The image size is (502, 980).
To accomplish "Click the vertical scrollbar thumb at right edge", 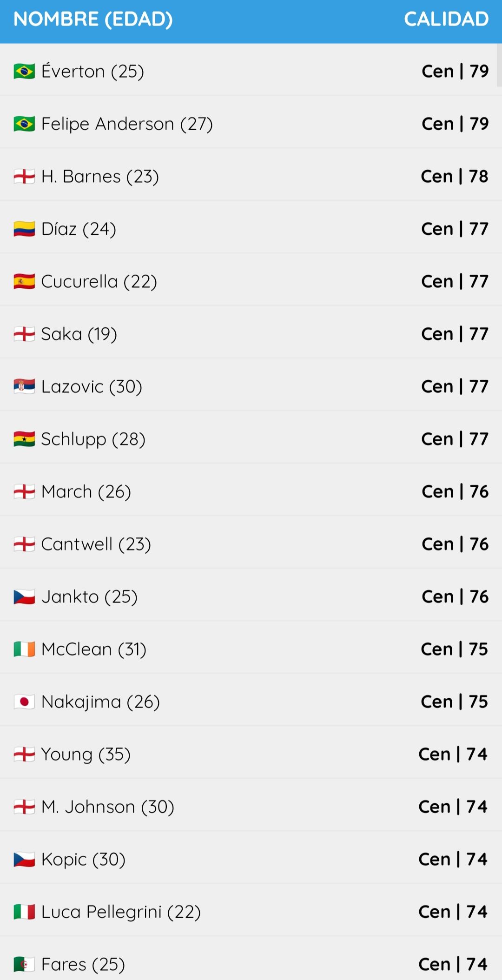I will [499, 65].
